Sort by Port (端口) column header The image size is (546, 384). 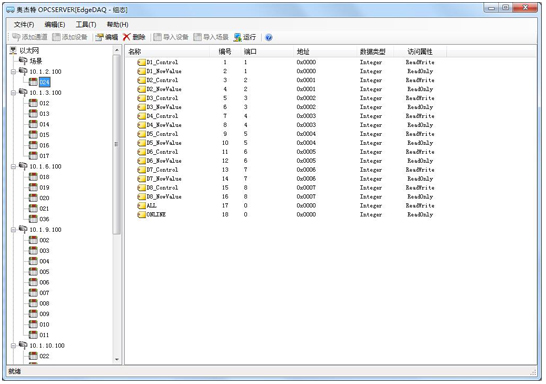(267, 52)
